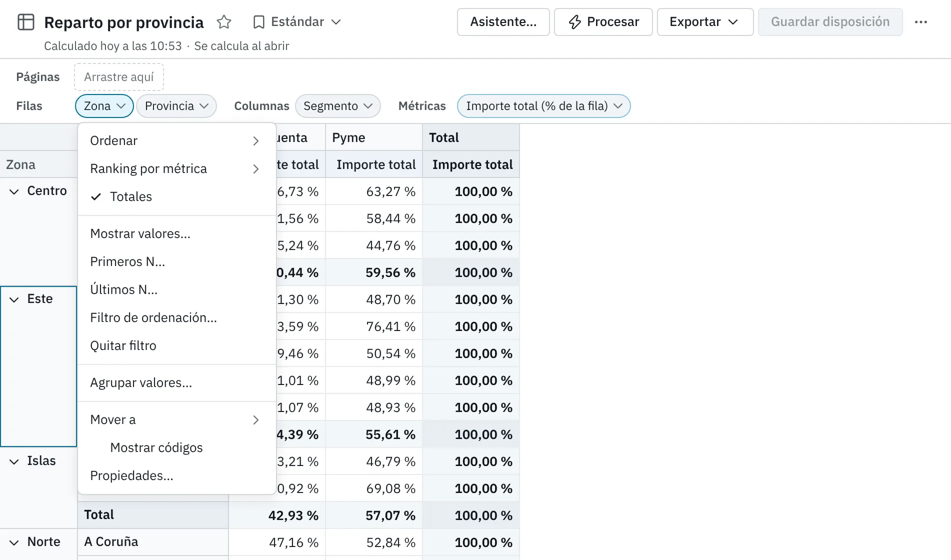Click the Guardar disposición button
Viewport: 951px width, 560px height.
point(830,22)
